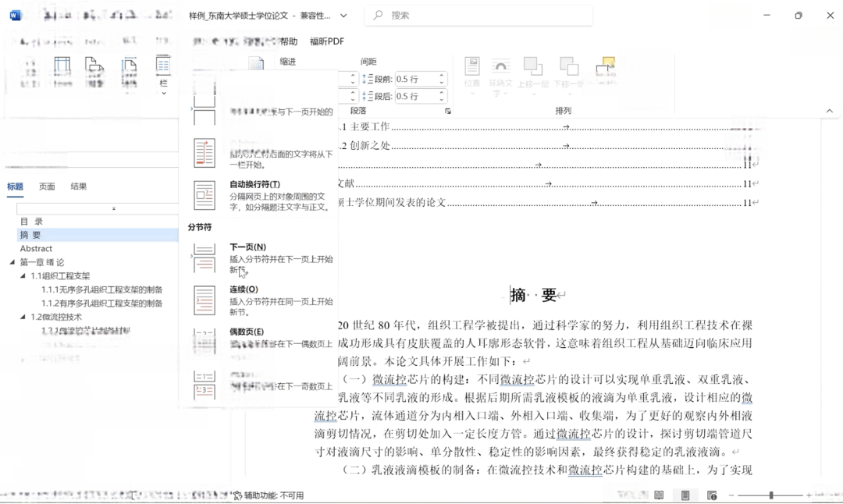This screenshot has width=843, height=504.
Task: Click 辅助功能: 不可用 status indicator
Action: pos(269,495)
